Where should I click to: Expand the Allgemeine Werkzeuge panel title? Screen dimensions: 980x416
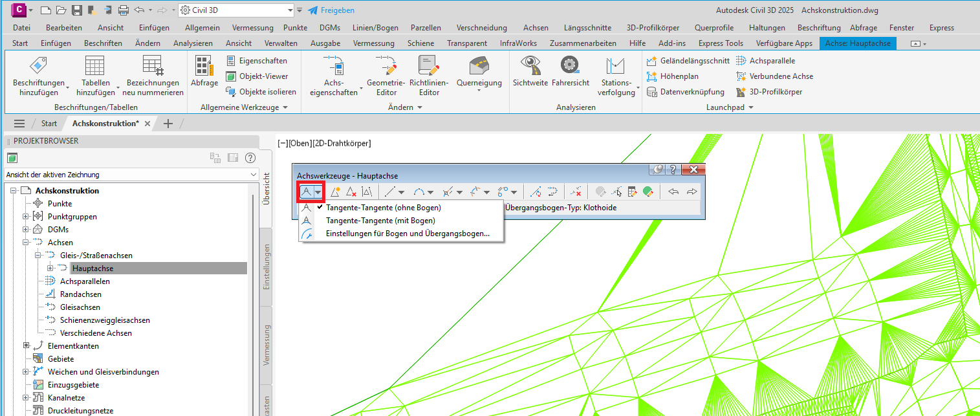pyautogui.click(x=244, y=107)
